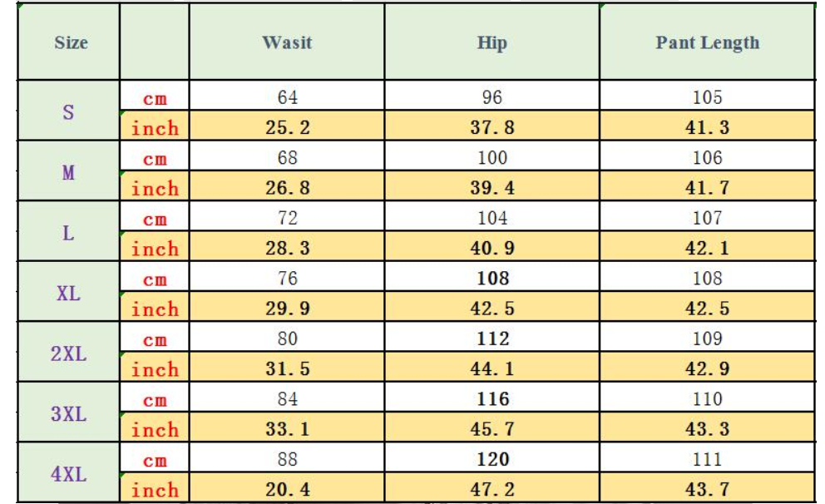This screenshot has height=504, width=825.
Task: Click the L size row label
Action: [x=69, y=233]
